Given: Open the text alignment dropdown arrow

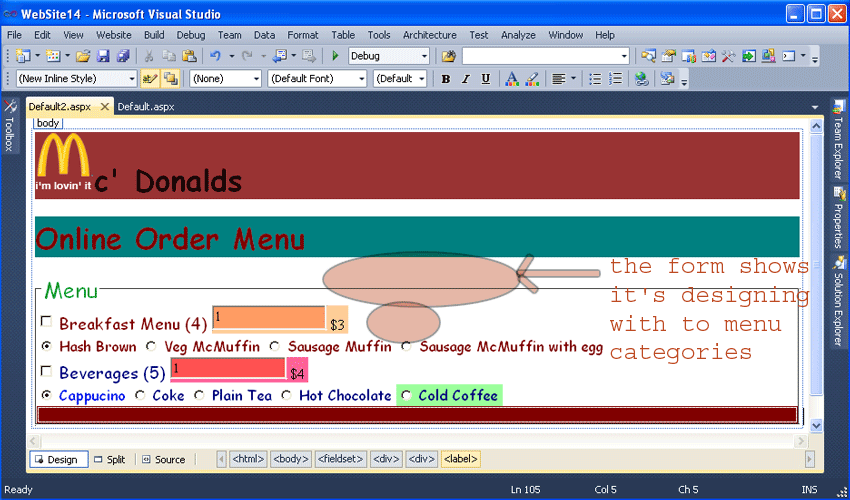Looking at the screenshot, I should coord(573,79).
